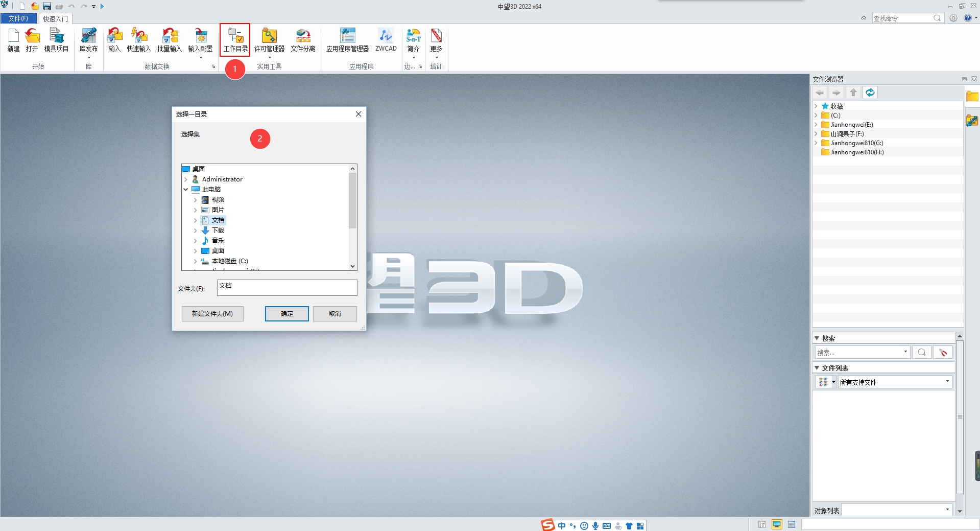Viewport: 980px width, 531px height.
Task: Collapse the 搜索 section triangle
Action: click(817, 338)
